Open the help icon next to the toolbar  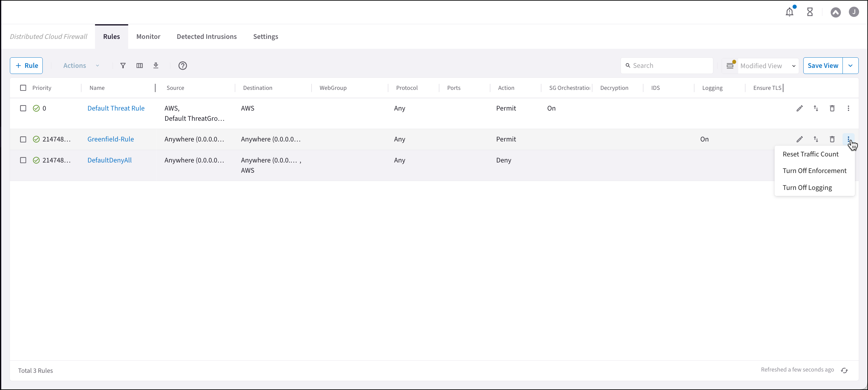tap(183, 66)
